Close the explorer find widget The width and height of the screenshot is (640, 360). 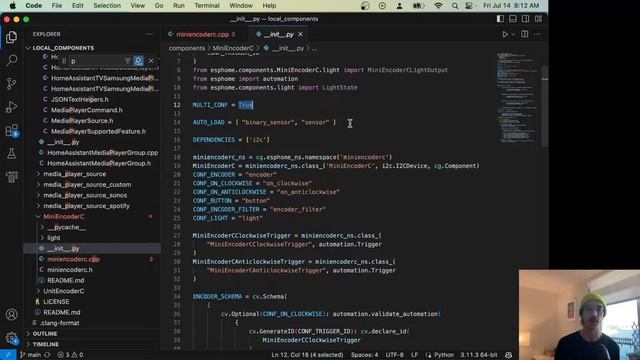click(x=151, y=61)
